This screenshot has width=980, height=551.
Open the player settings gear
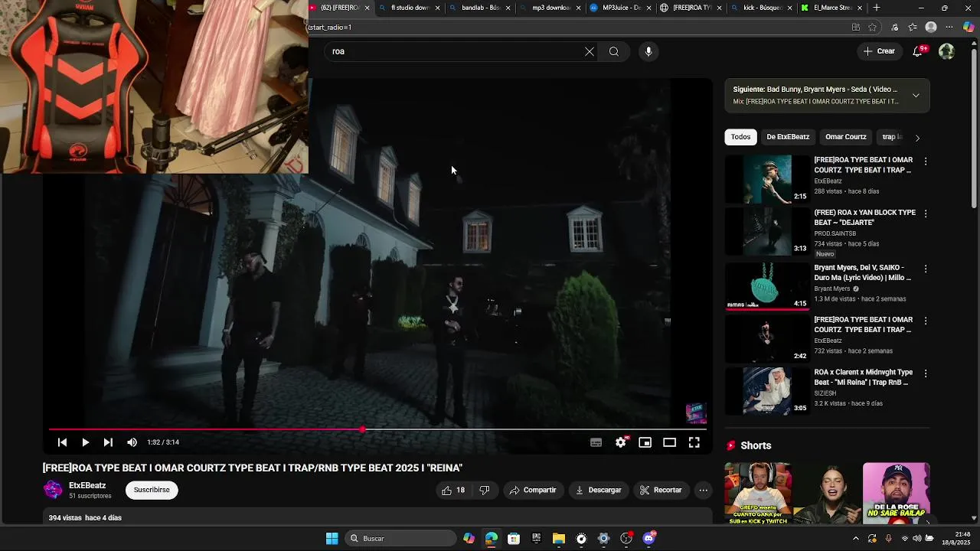[621, 442]
